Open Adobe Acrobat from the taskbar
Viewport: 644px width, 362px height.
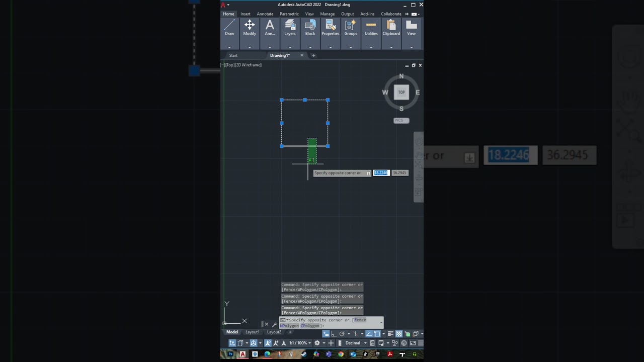(x=390, y=354)
